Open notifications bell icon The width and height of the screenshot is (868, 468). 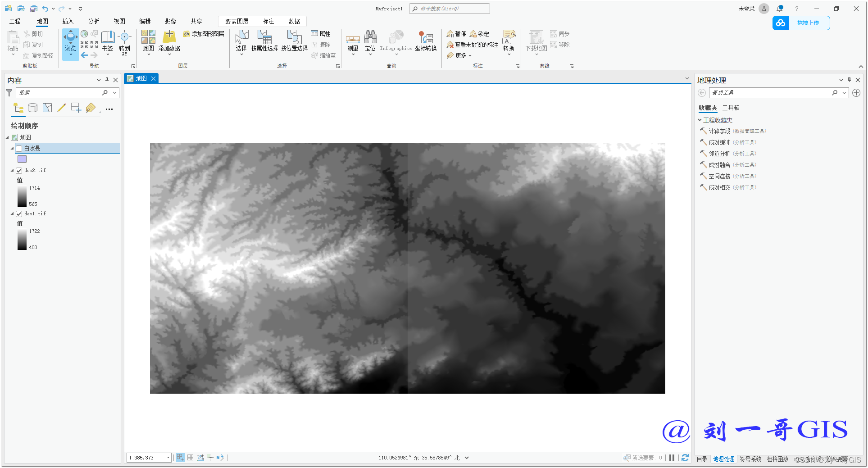pyautogui.click(x=780, y=9)
